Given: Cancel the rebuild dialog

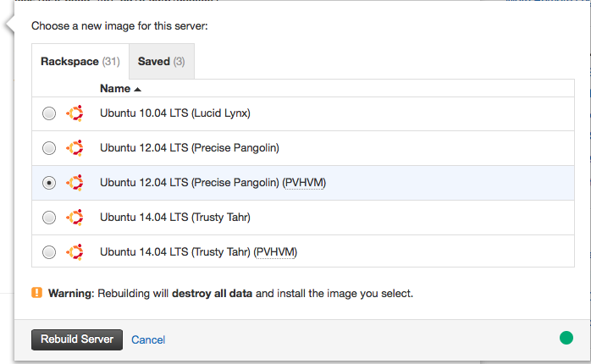Looking at the screenshot, I should click(x=148, y=340).
